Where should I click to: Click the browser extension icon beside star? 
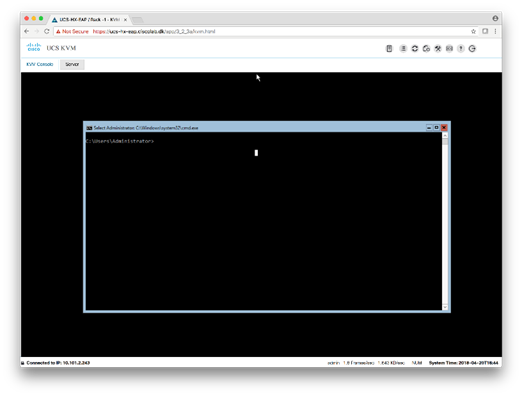click(x=485, y=31)
